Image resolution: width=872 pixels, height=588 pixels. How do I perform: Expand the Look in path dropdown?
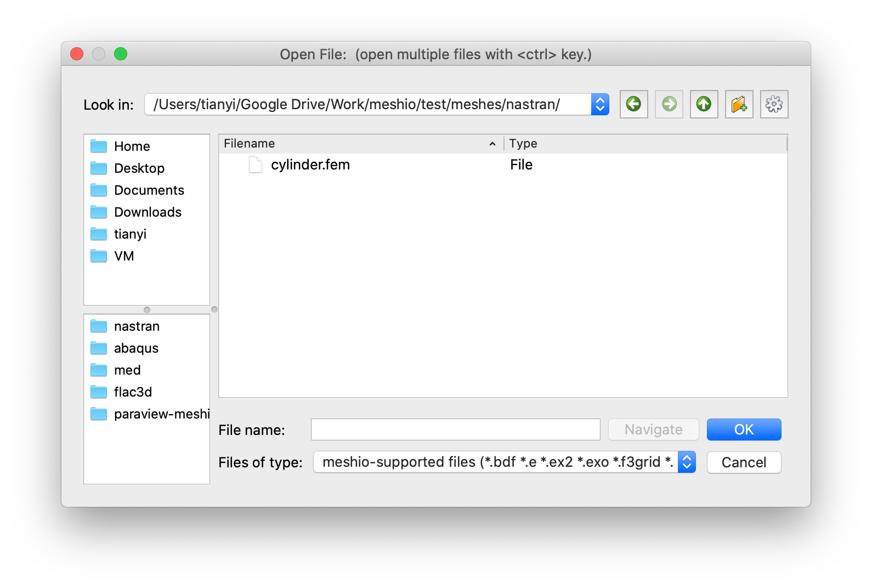(x=600, y=104)
